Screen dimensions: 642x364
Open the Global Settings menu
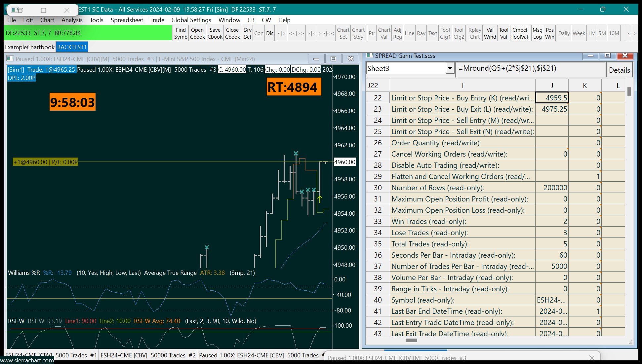click(x=191, y=20)
